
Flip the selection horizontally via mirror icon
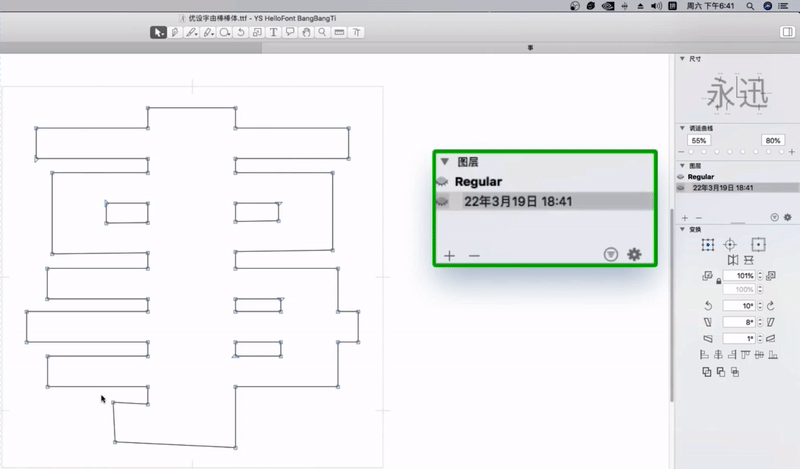pos(732,260)
